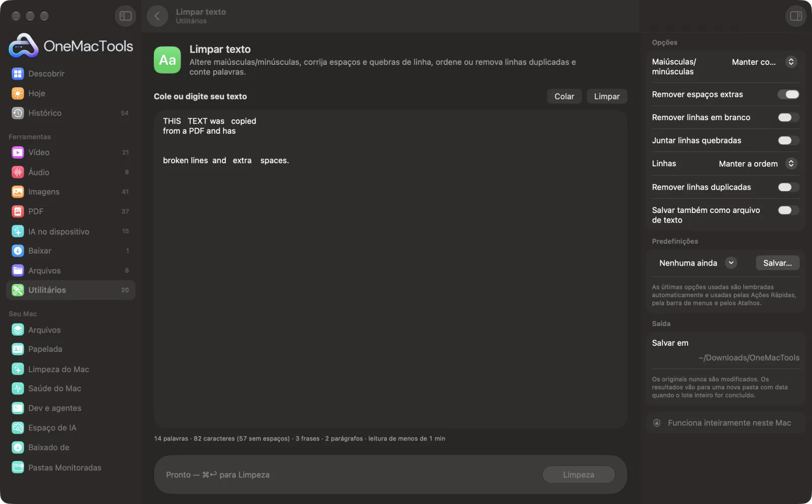Open Arquivos under Seu Mac
Viewport: 812px width, 504px height.
point(71,330)
